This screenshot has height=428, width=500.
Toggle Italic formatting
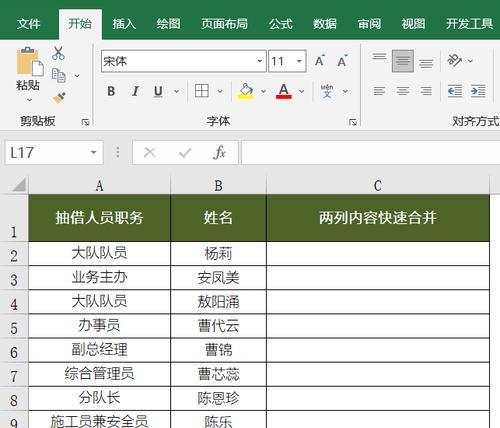pos(135,91)
